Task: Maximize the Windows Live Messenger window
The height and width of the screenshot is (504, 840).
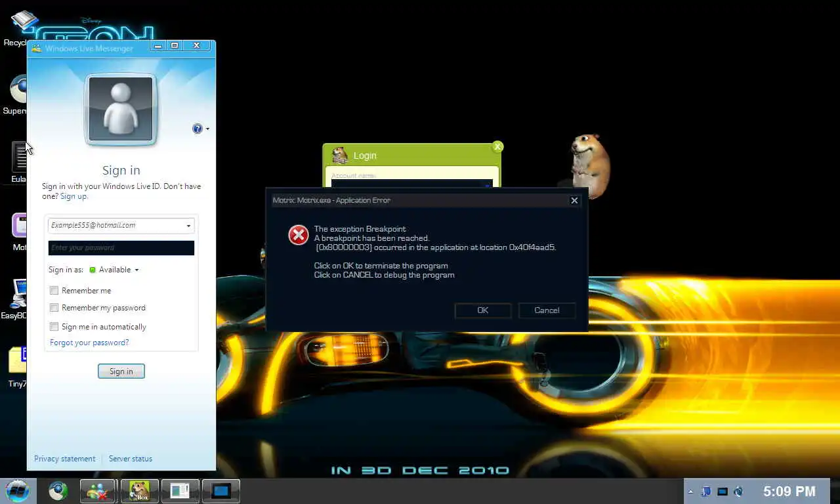Action: click(175, 46)
